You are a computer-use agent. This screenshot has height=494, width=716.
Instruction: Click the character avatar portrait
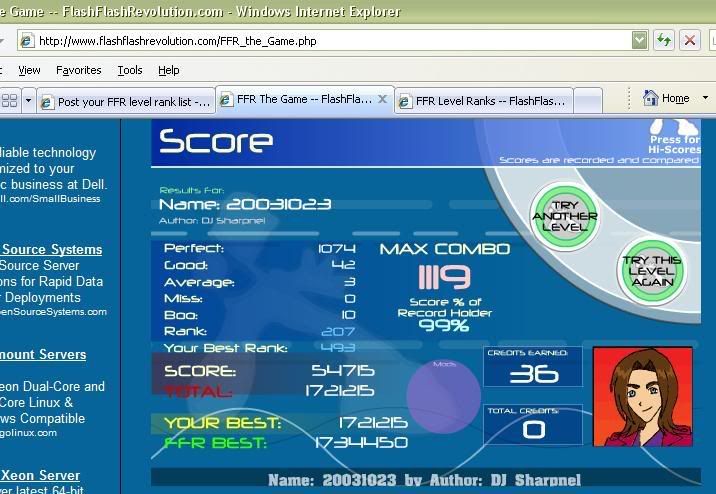642,396
